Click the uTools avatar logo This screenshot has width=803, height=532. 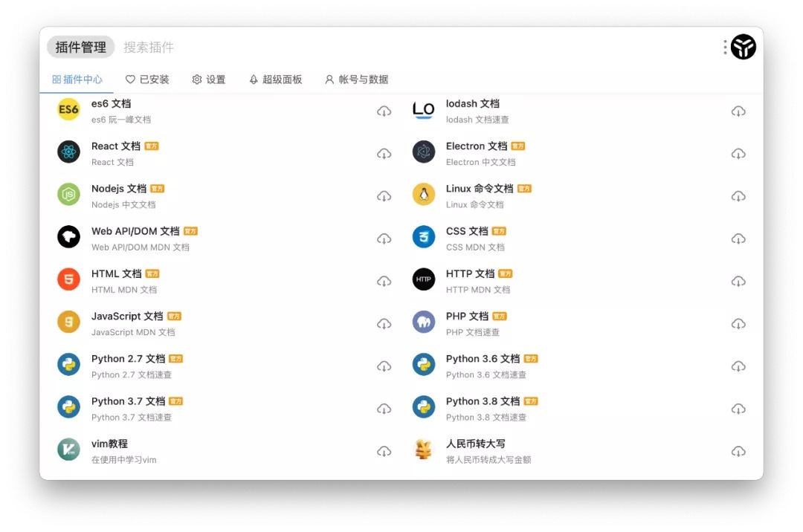(744, 47)
